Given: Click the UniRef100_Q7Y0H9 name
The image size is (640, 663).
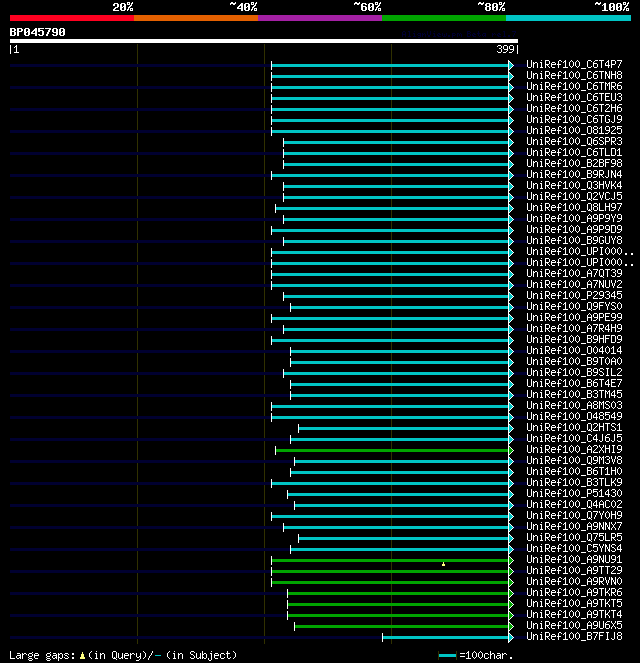Looking at the screenshot, I should coord(574,515).
